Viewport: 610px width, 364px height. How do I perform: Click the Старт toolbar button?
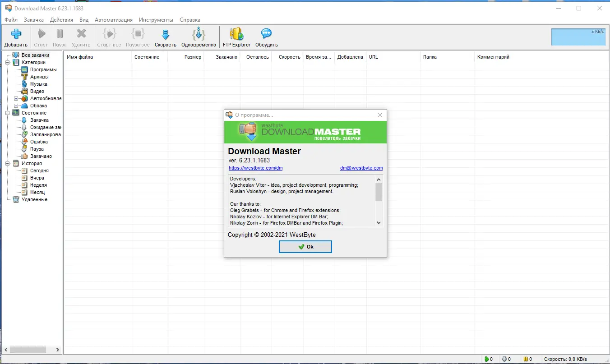[x=41, y=37]
